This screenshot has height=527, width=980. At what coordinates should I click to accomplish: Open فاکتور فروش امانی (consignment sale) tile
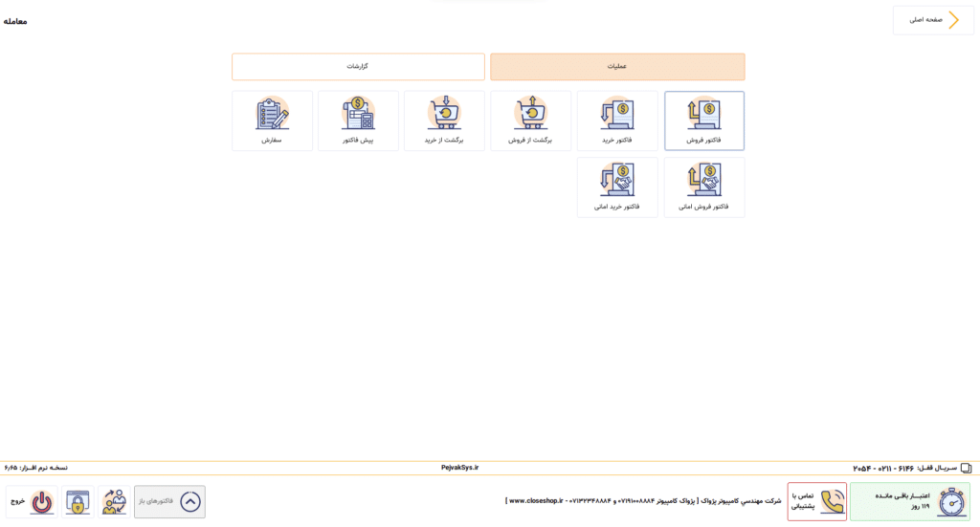(704, 187)
